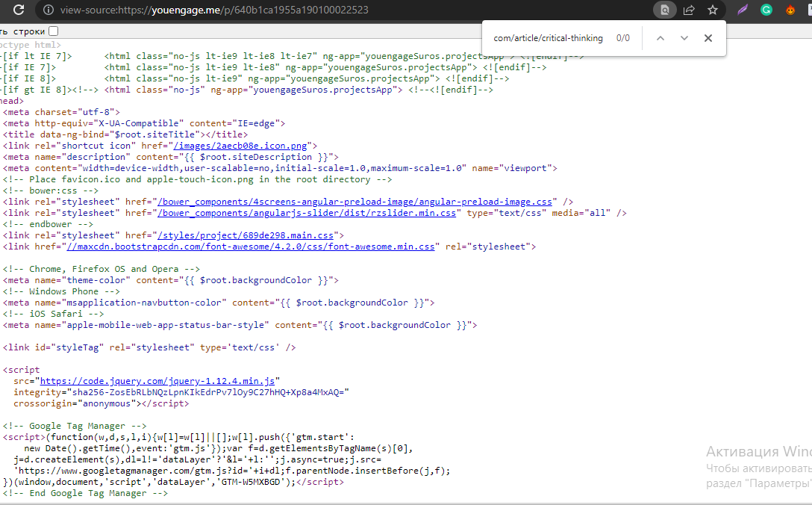The width and height of the screenshot is (812, 505).
Task: Open the angular-preload-image.css link
Action: tap(355, 202)
